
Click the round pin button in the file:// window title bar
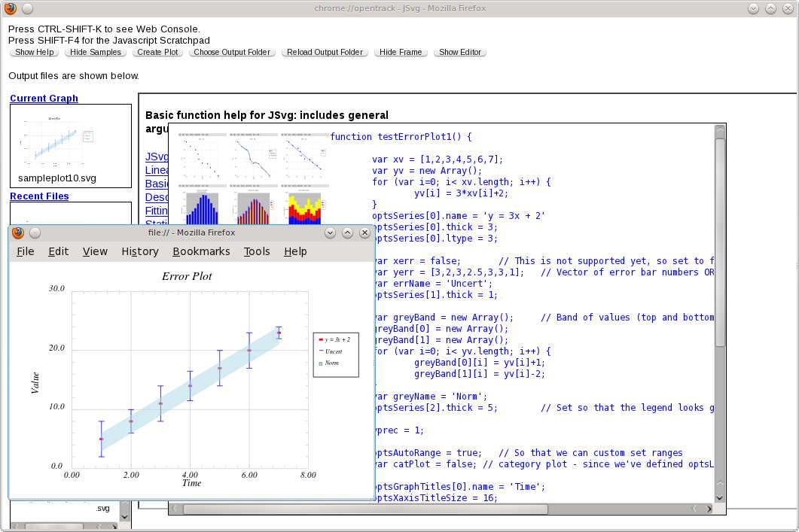coord(35,233)
